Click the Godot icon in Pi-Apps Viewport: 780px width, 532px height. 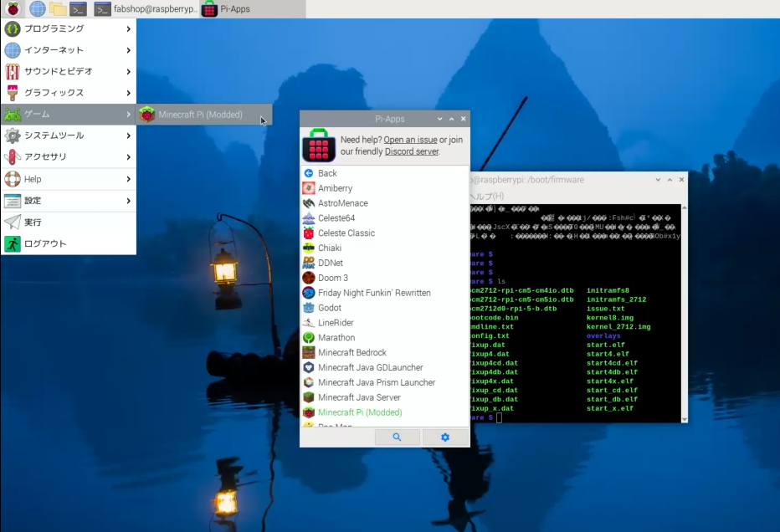click(x=309, y=307)
